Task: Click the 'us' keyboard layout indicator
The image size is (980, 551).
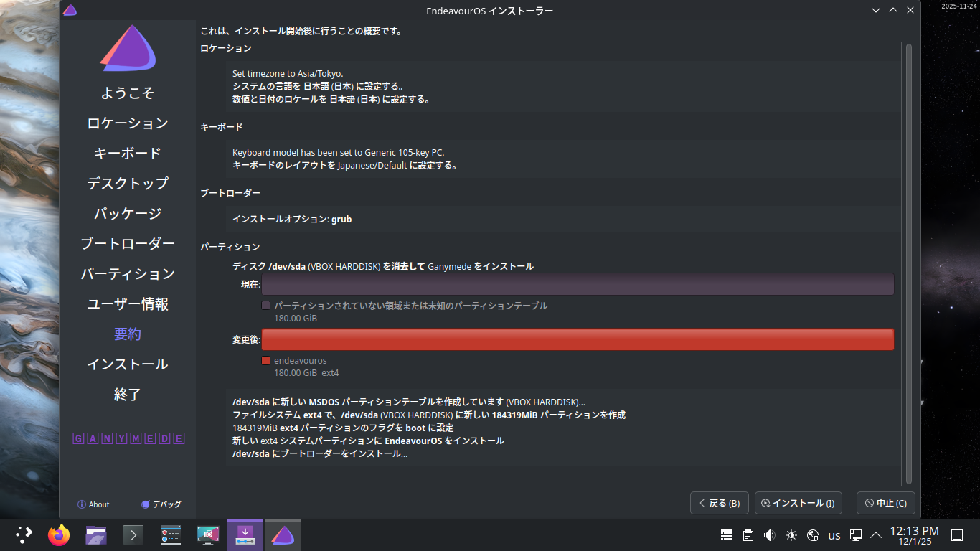Action: [834, 535]
